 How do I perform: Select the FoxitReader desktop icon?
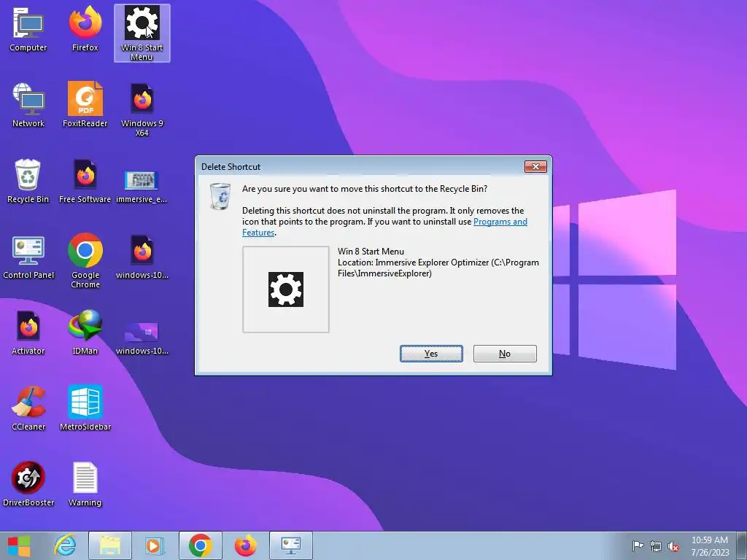pos(85,105)
